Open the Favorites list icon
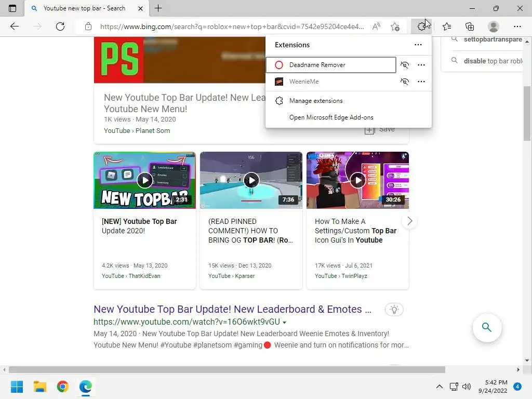The height and width of the screenshot is (399, 532). click(x=447, y=26)
